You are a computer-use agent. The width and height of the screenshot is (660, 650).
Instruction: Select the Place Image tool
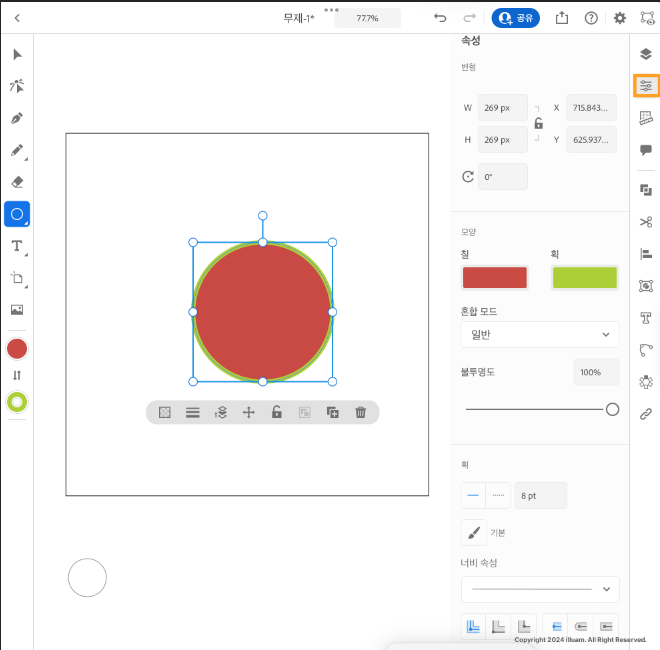17,310
